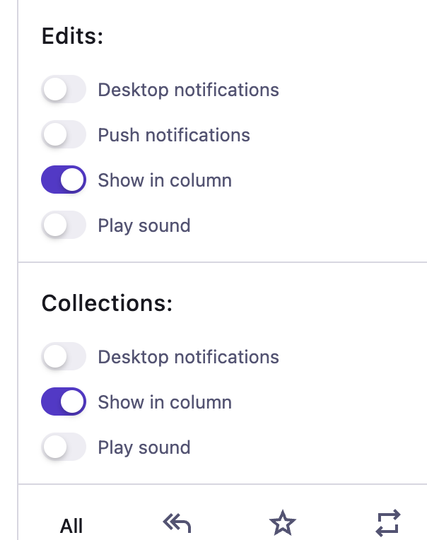This screenshot has height=540, width=427.
Task: Click the 'Desktop notifications' label text under Edits
Action: pyautogui.click(x=188, y=90)
